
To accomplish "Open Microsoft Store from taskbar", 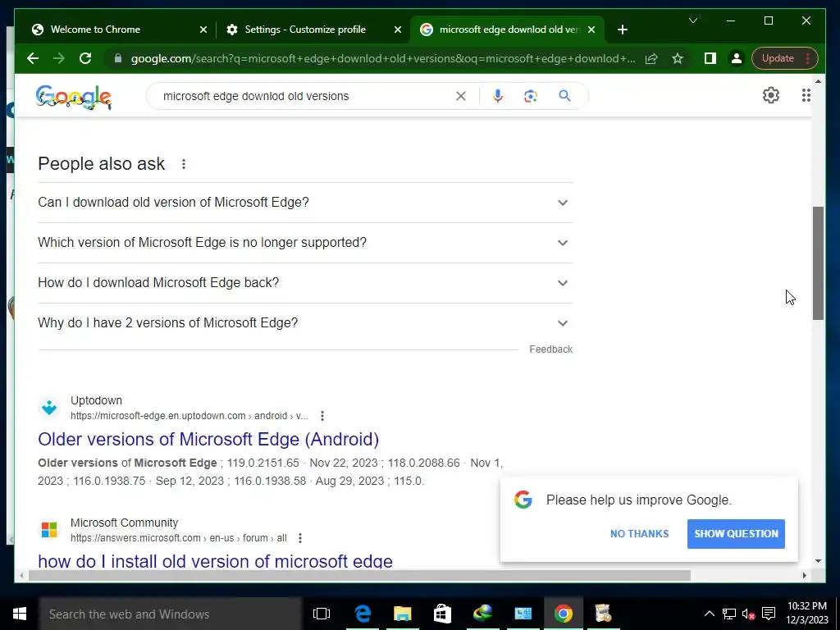I will click(x=442, y=614).
